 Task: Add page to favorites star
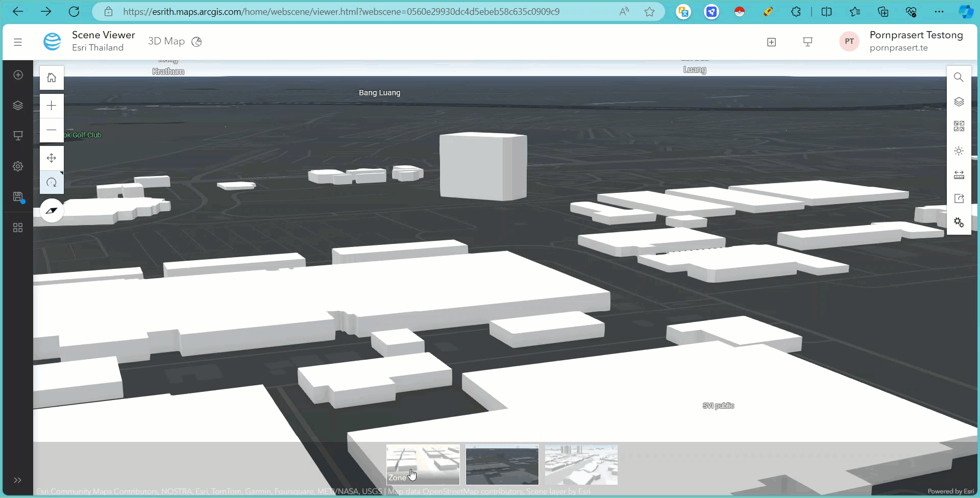pyautogui.click(x=649, y=12)
